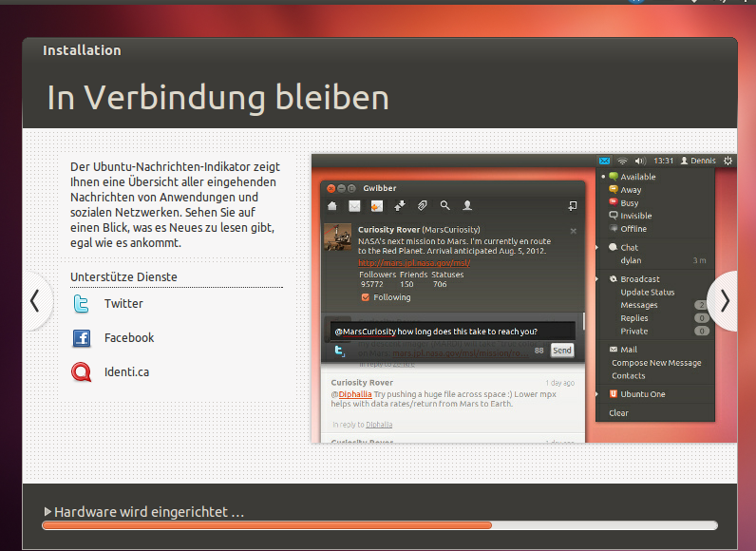Open Gwibber search magnifier icon
The height and width of the screenshot is (551, 756).
445,206
